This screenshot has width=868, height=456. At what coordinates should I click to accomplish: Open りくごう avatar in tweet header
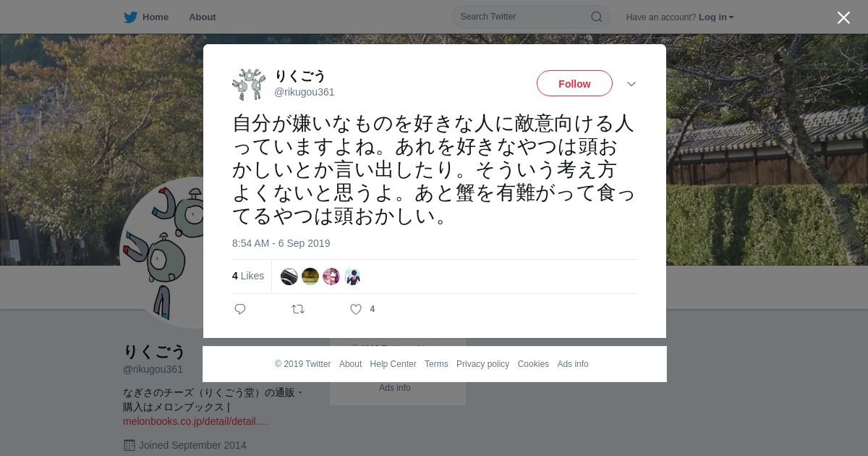pos(249,84)
